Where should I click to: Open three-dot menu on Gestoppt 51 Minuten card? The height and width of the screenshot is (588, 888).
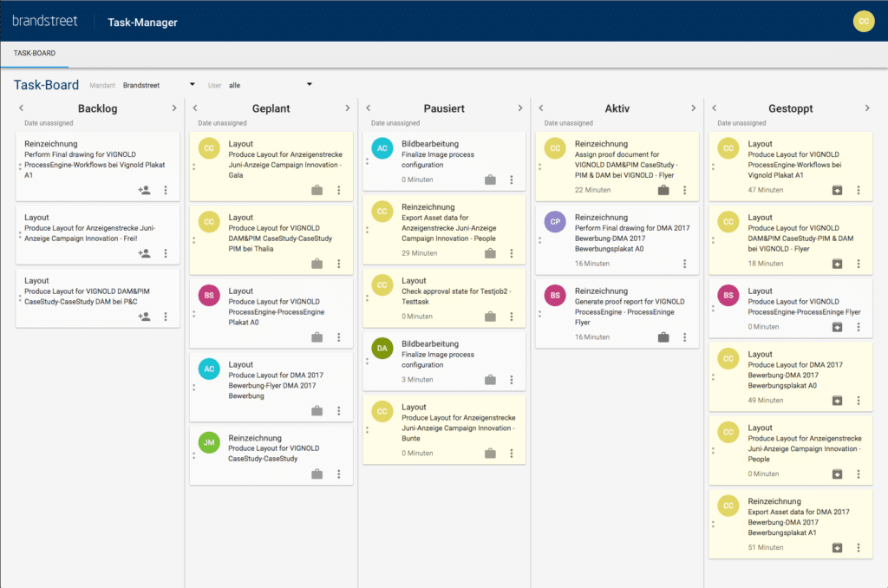[x=859, y=547]
